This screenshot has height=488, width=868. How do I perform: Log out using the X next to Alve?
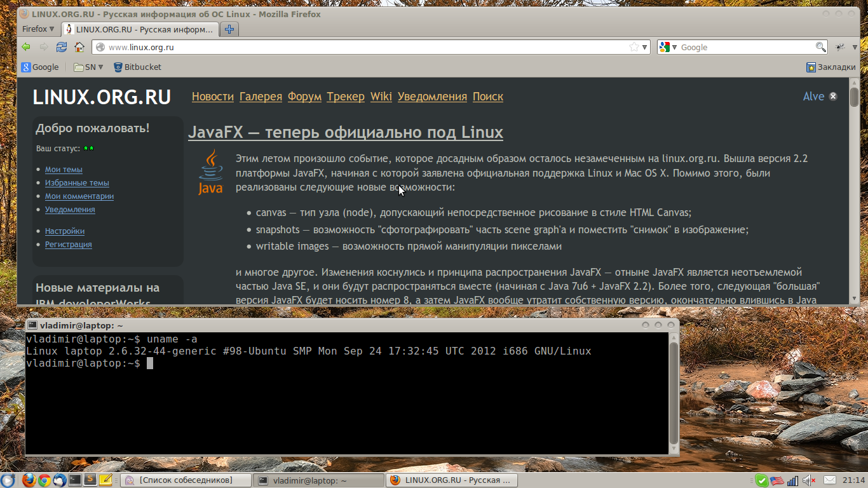(x=833, y=97)
